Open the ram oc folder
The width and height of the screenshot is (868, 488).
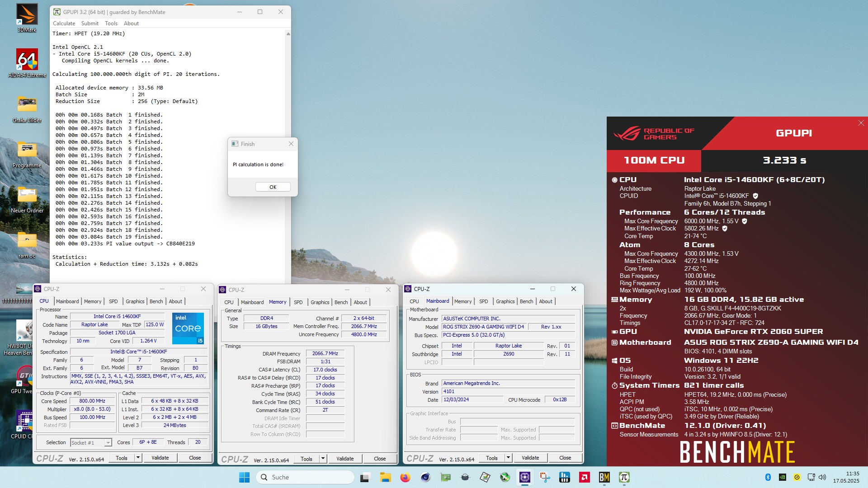[27, 244]
